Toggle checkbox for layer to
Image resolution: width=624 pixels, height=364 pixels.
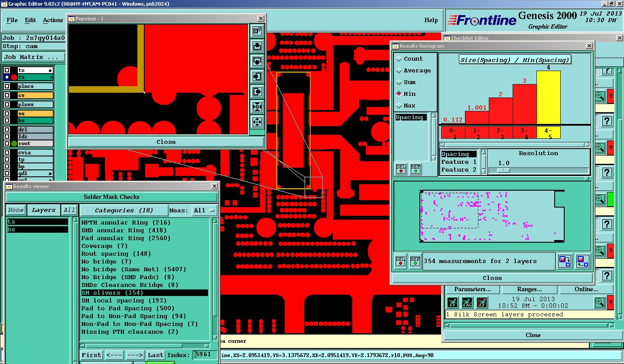(x=7, y=70)
